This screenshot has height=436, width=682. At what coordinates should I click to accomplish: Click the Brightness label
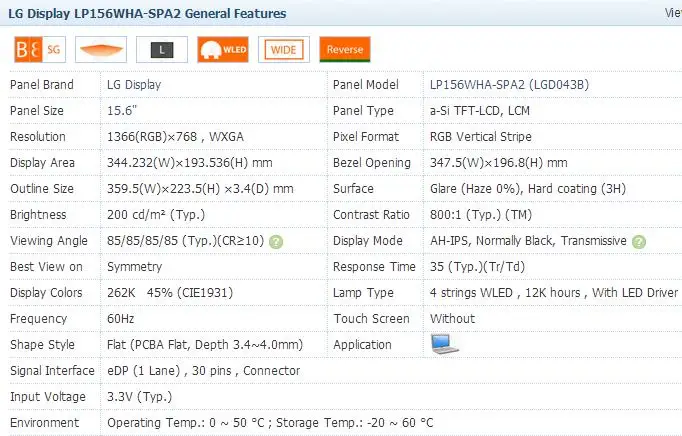click(x=38, y=215)
